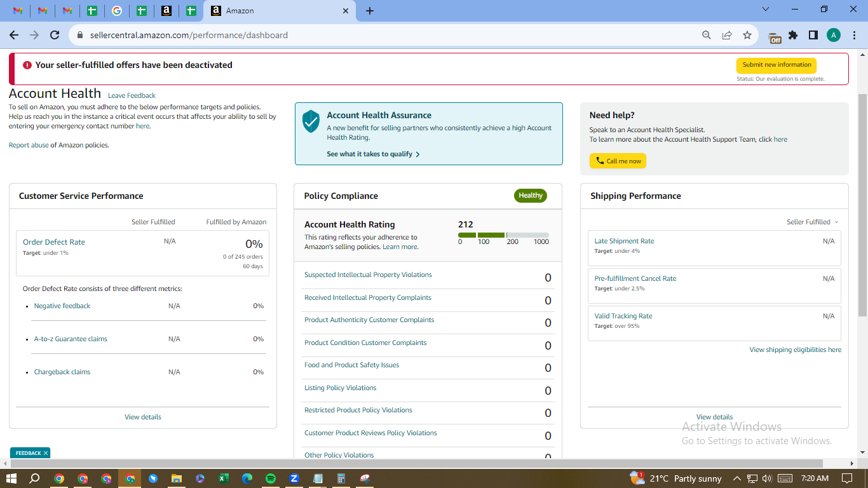Open Spotify from the taskbar
868x488 pixels.
click(x=271, y=478)
